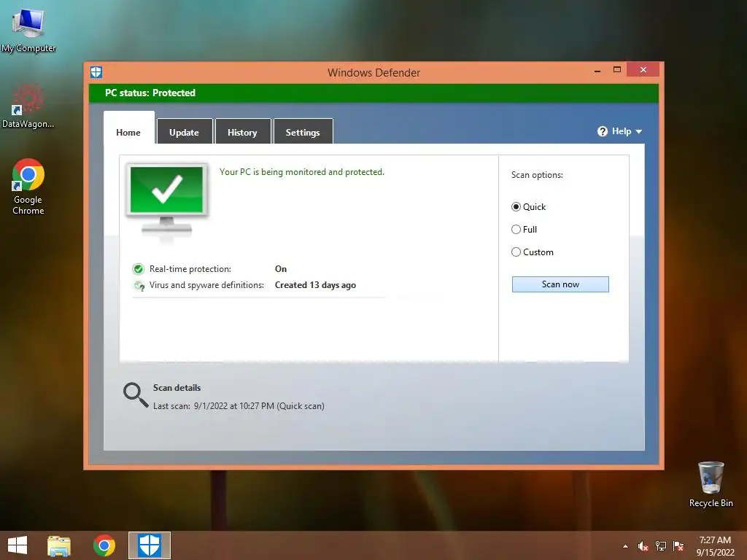Open the Windows Start button
The height and width of the screenshot is (560, 747).
coord(18,545)
